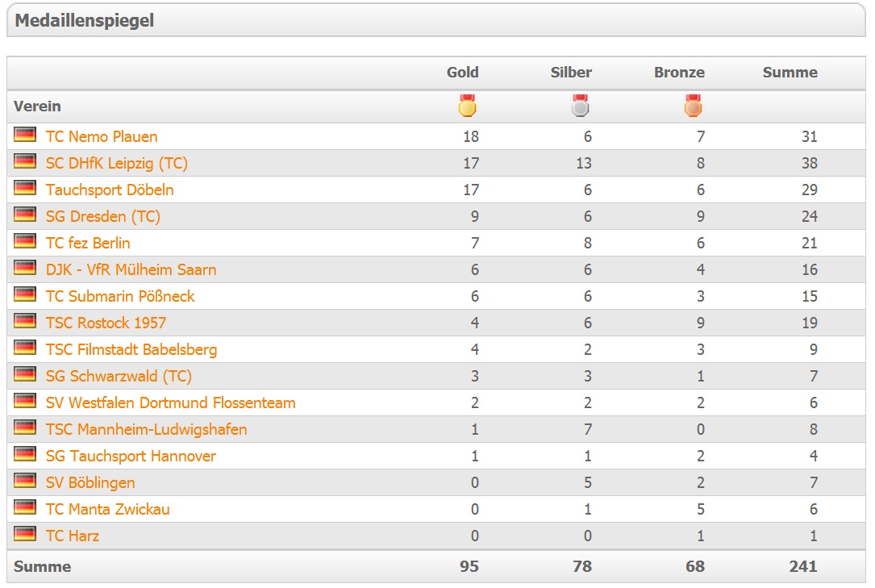Viewport: 875px width, 588px height.
Task: Open the TSC Mannheim-Ludwigshafen link
Action: pyautogui.click(x=146, y=429)
